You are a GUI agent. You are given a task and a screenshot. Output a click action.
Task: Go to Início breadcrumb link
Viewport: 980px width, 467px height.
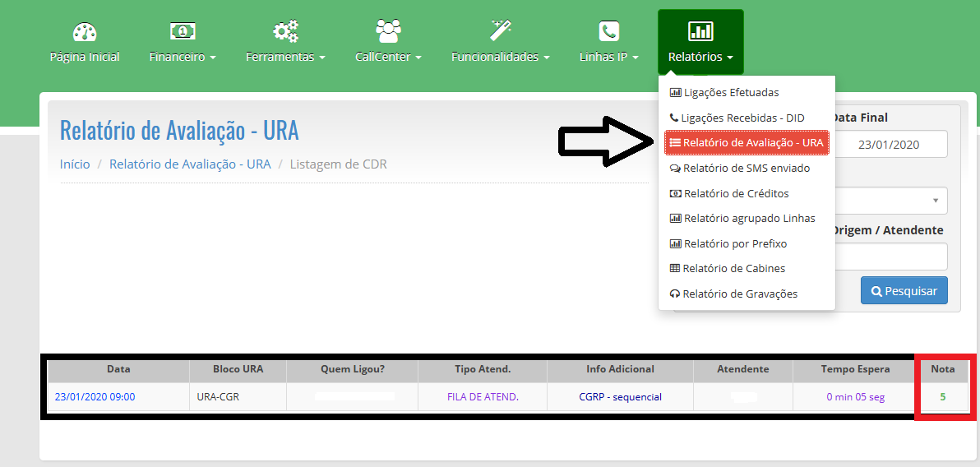pyautogui.click(x=75, y=164)
